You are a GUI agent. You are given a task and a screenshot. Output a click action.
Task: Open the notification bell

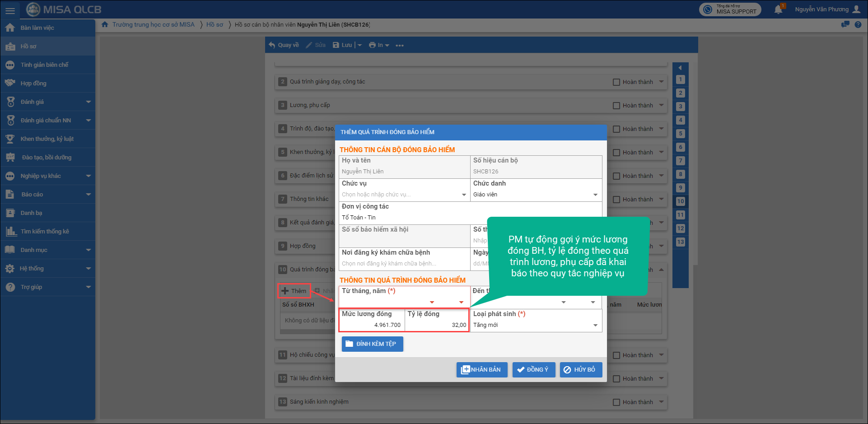pyautogui.click(x=778, y=9)
